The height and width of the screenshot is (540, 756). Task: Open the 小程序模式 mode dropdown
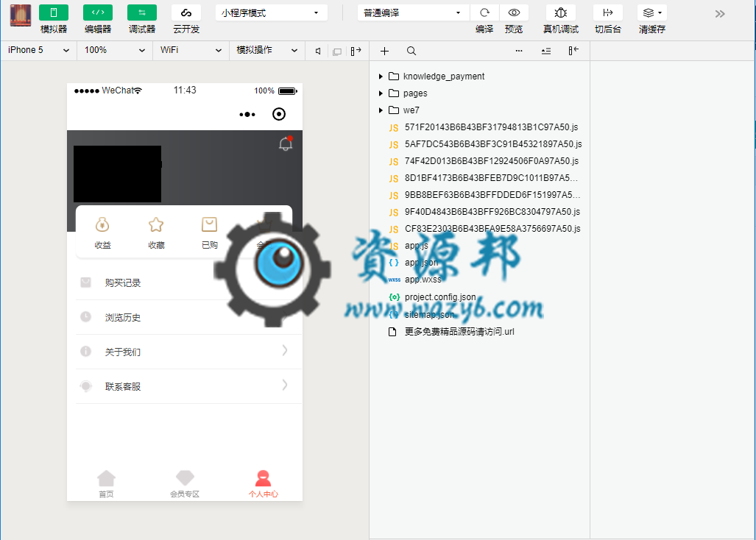click(271, 13)
